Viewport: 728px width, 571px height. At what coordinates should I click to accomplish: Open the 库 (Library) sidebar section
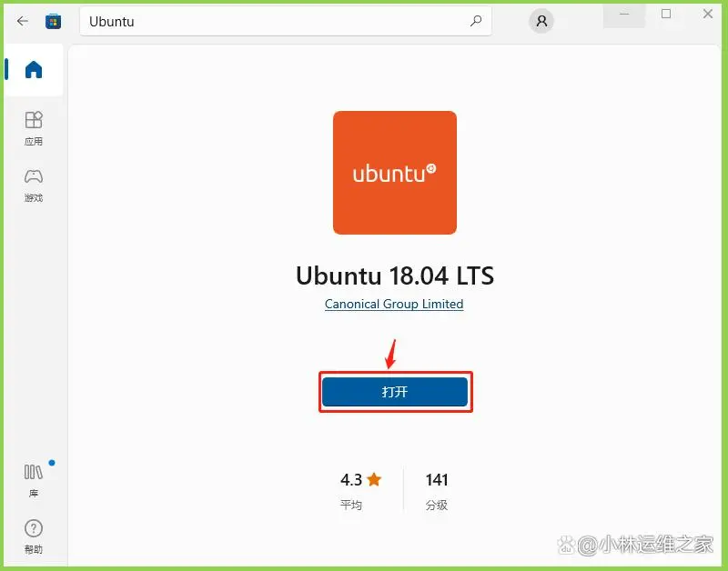tap(34, 481)
